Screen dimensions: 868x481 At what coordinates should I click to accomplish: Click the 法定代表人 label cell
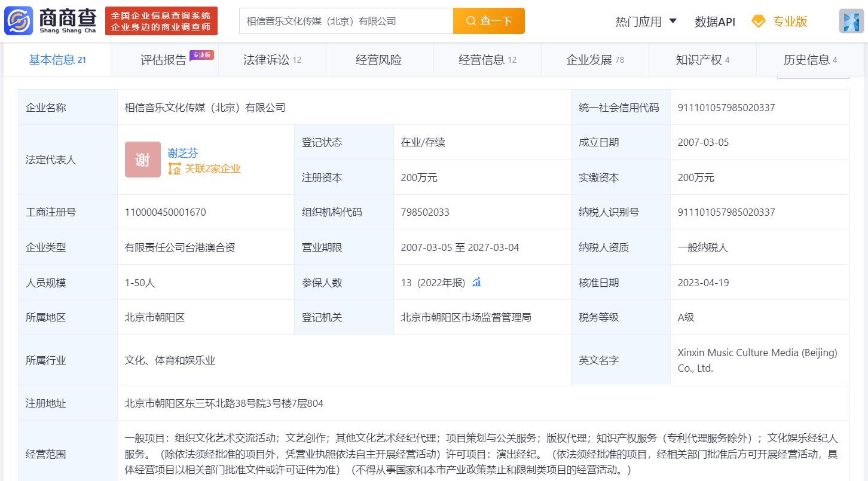[x=68, y=160]
